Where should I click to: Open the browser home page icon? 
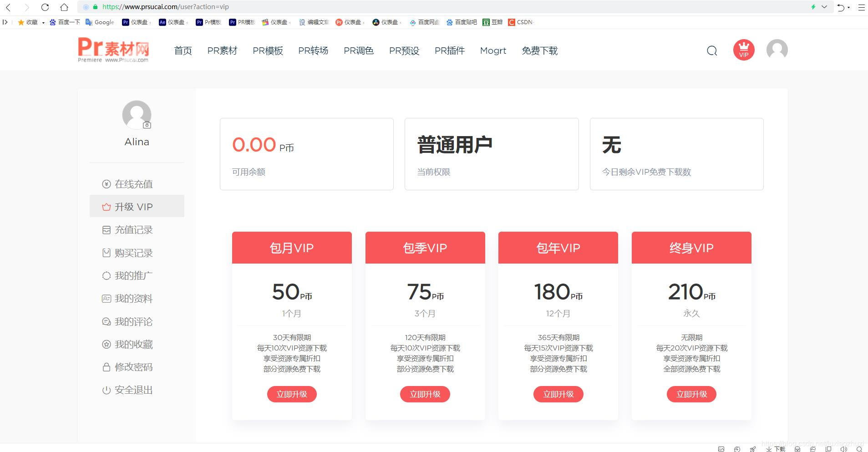(x=64, y=7)
